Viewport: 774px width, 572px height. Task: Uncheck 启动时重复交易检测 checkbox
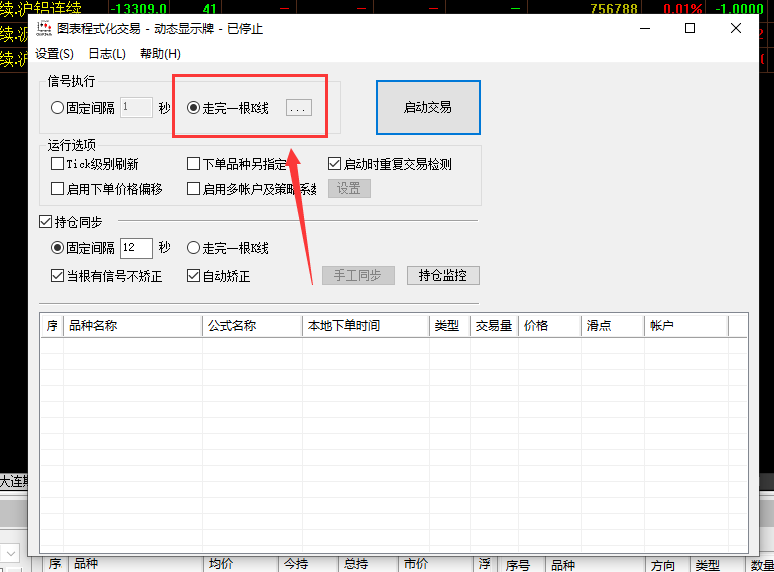[x=335, y=164]
